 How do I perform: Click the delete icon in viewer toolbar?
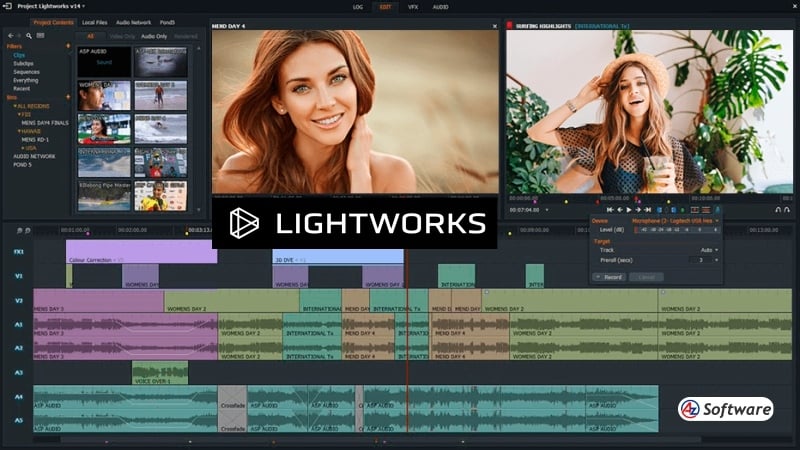pos(706,210)
